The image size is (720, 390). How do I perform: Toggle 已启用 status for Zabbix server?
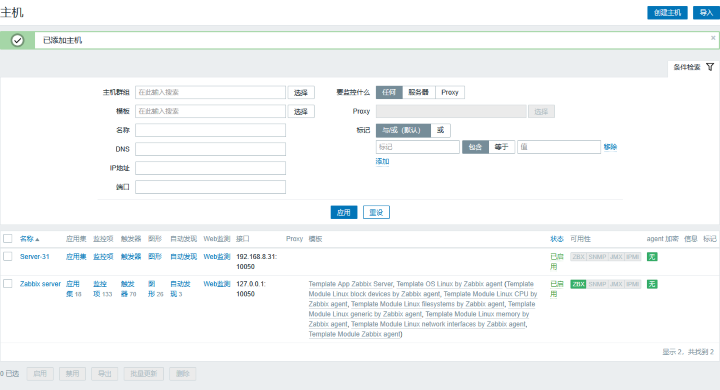557,289
